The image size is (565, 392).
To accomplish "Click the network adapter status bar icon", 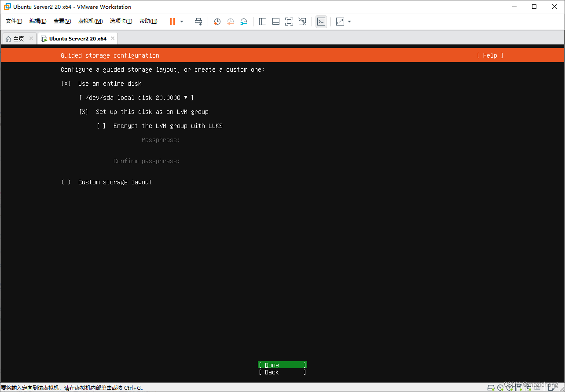I will tap(528, 387).
